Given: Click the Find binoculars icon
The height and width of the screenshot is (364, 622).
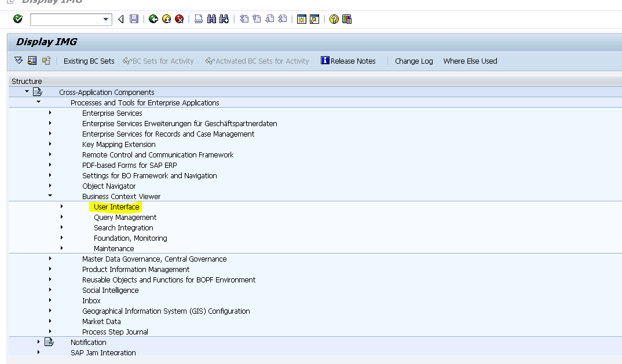Looking at the screenshot, I should pos(211,20).
